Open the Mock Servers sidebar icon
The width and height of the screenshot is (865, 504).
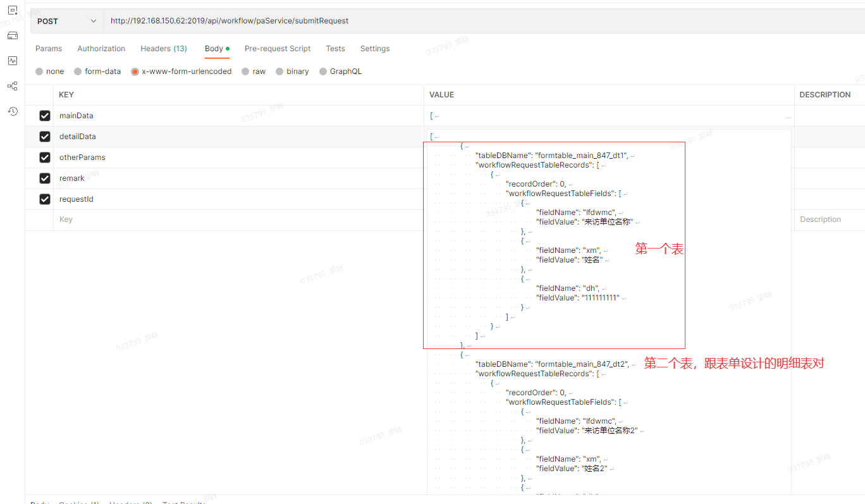(x=13, y=35)
